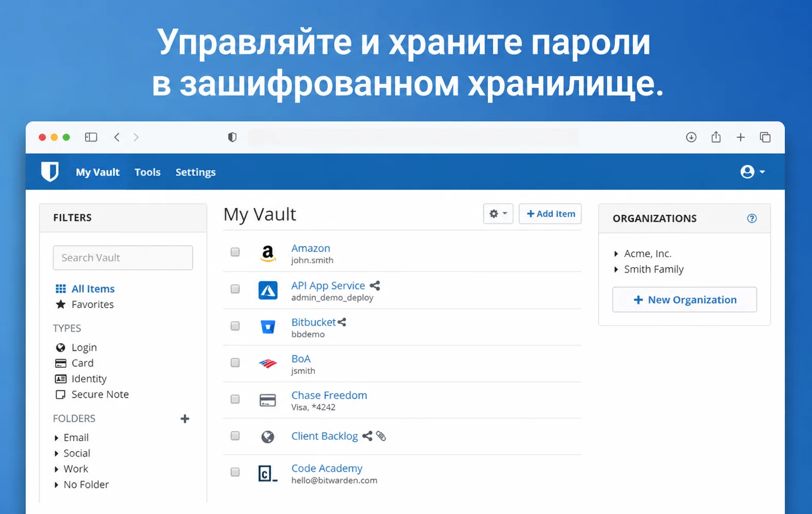This screenshot has height=514, width=812.
Task: Click the Search Vault input field
Action: (123, 258)
